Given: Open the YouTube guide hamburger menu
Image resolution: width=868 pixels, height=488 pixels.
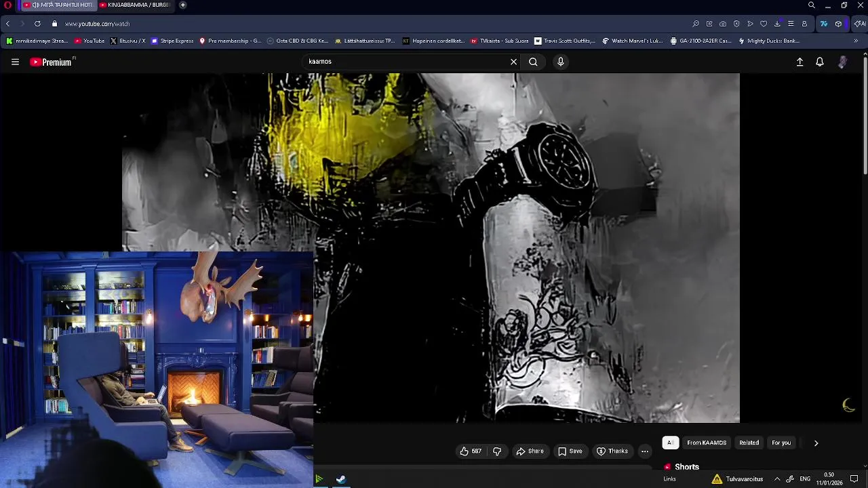Looking at the screenshot, I should pos(15,62).
